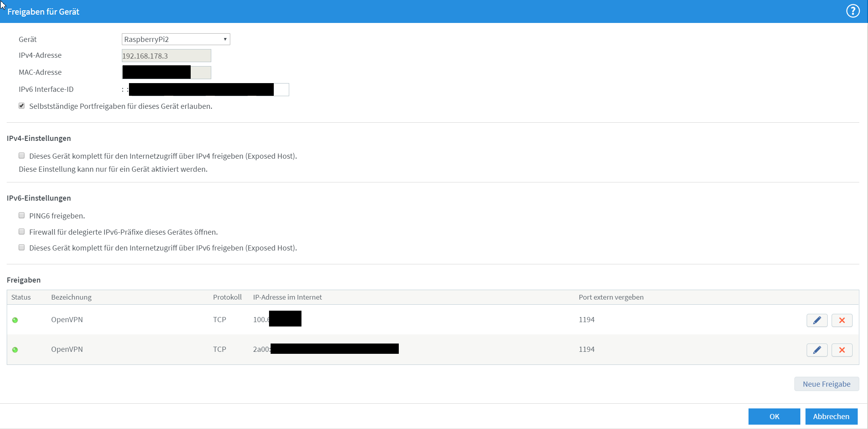Screen dimensions: 868x429
Task: Click the Port extern vergeben column header
Action: tap(611, 297)
